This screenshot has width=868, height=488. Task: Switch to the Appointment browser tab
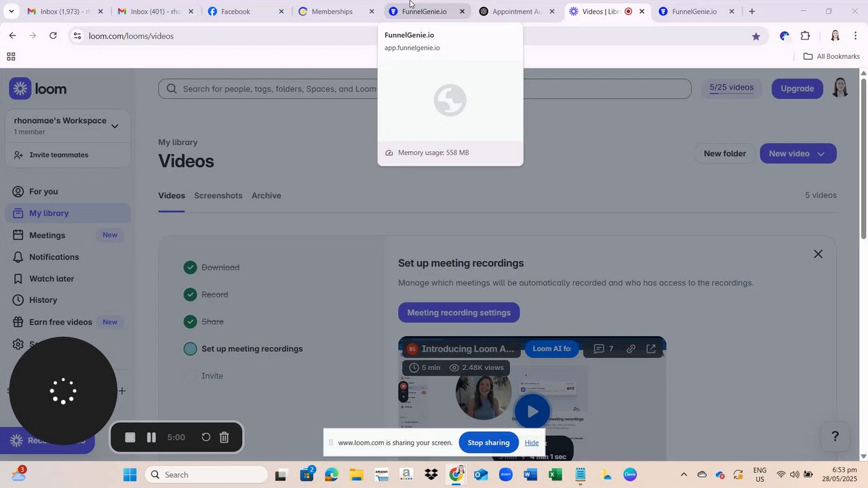(x=517, y=12)
